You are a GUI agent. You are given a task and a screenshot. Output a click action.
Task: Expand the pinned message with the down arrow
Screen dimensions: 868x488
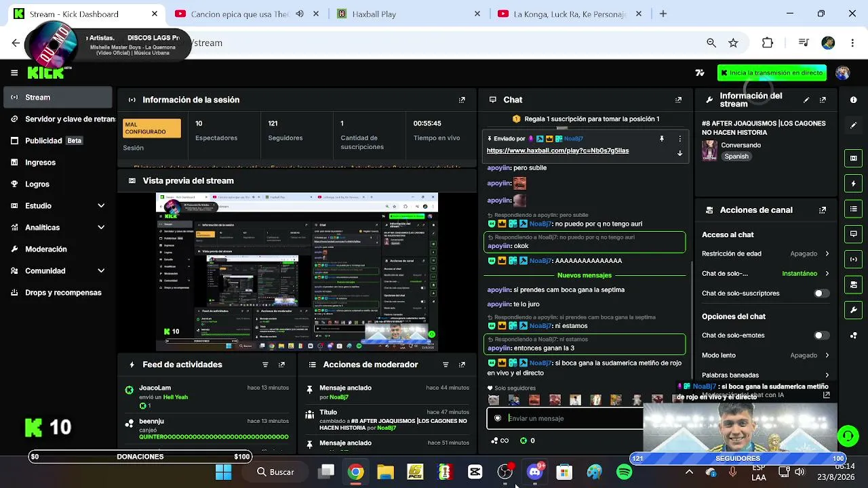pyautogui.click(x=679, y=153)
